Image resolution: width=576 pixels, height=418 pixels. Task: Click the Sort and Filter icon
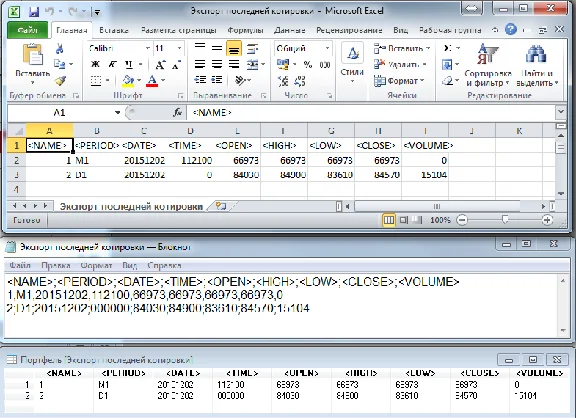tap(487, 54)
